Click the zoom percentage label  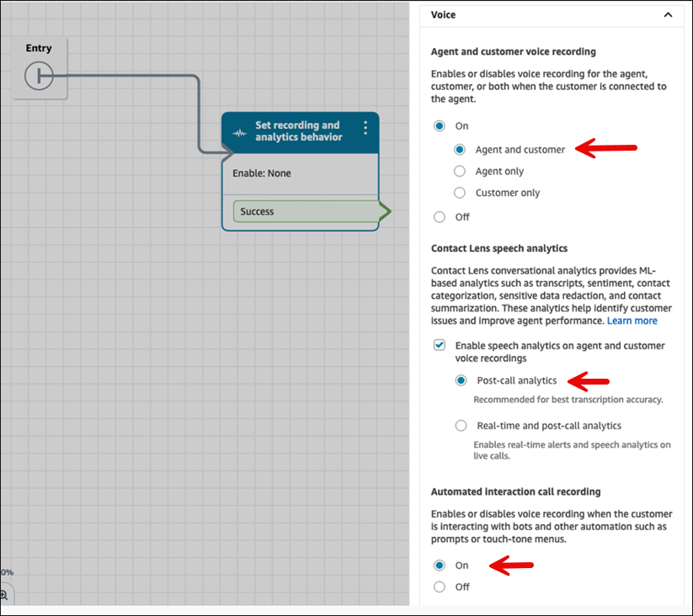(x=7, y=572)
